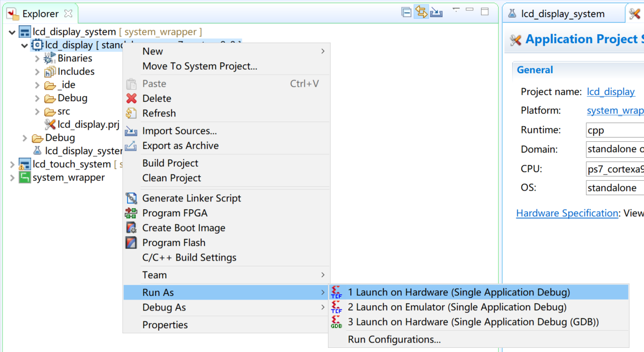
Task: Click the Runtime field containing cpp
Action: coord(615,130)
